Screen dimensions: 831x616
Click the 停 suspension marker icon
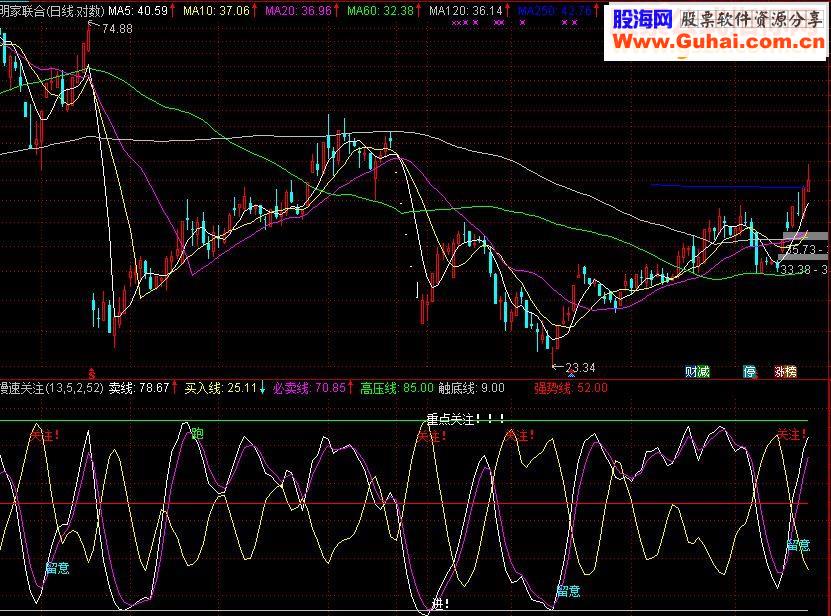749,372
